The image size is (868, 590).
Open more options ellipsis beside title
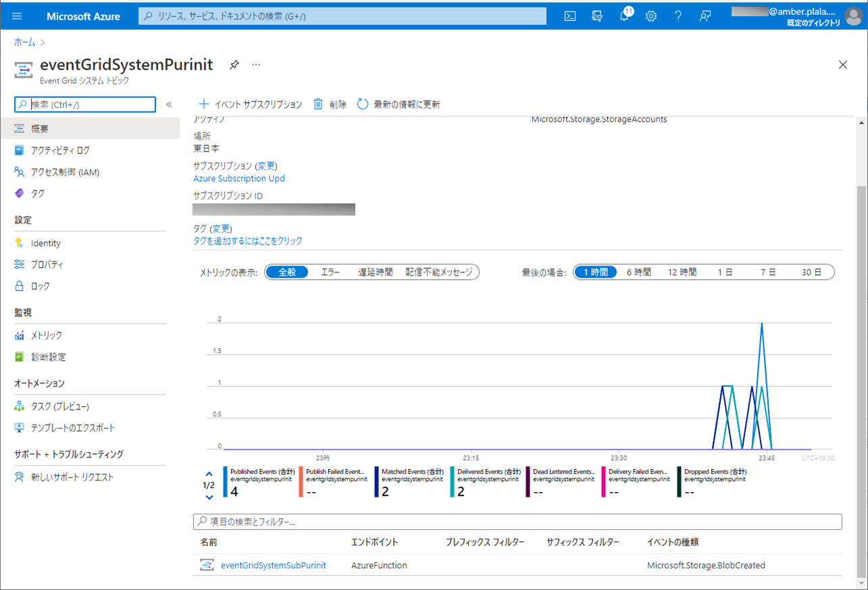(x=256, y=65)
